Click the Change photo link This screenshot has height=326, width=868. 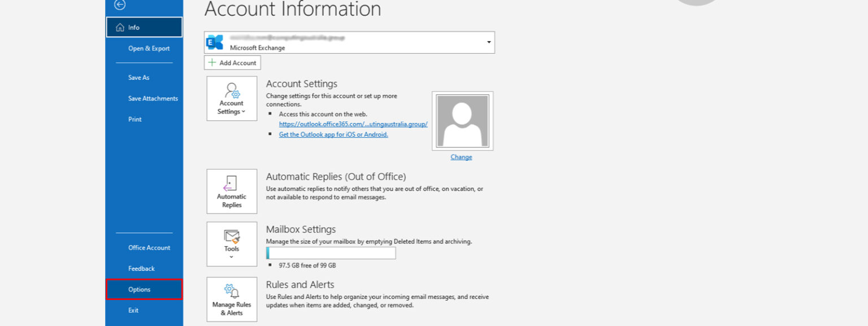(461, 157)
